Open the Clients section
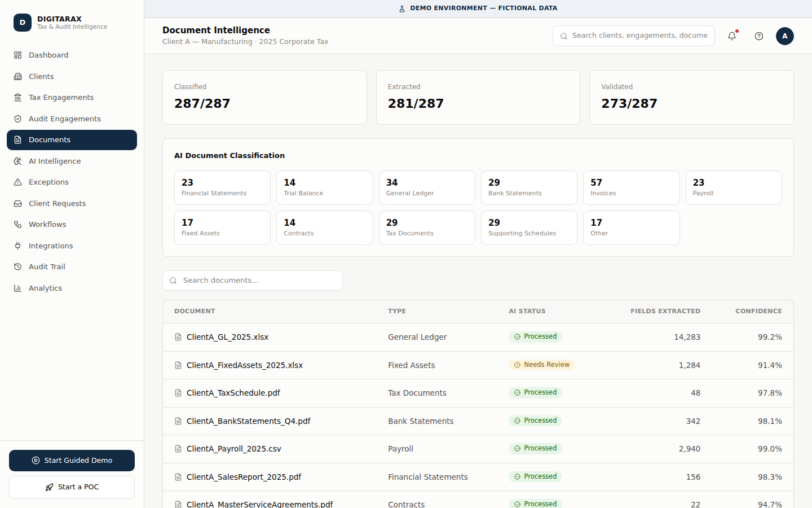This screenshot has width=812, height=508. point(72,77)
